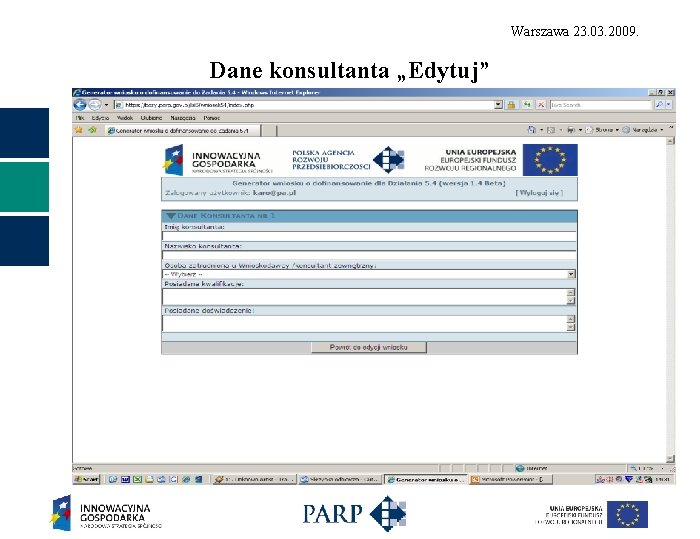
Task: Click the Print icon in command bar
Action: [571, 130]
